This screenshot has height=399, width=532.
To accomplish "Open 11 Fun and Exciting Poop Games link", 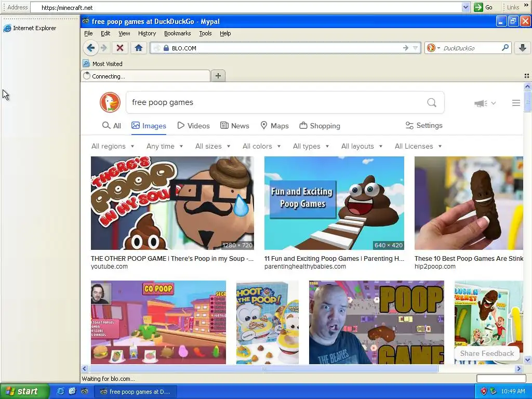I will [334, 259].
